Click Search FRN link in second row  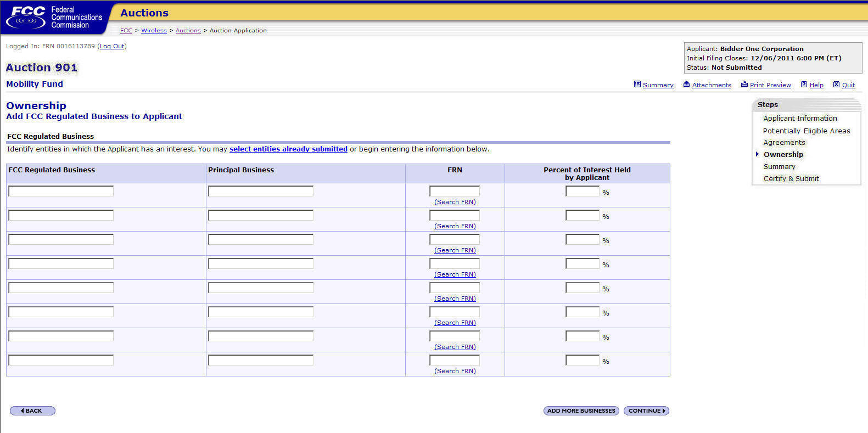click(455, 227)
